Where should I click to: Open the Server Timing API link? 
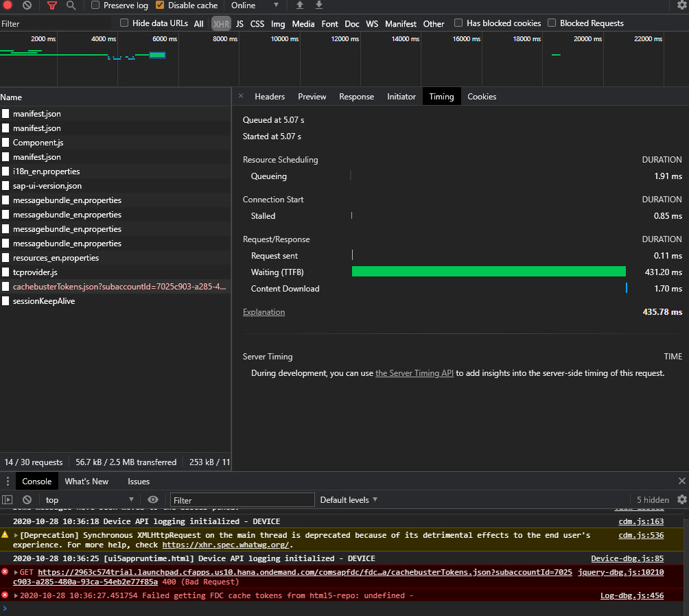point(414,372)
